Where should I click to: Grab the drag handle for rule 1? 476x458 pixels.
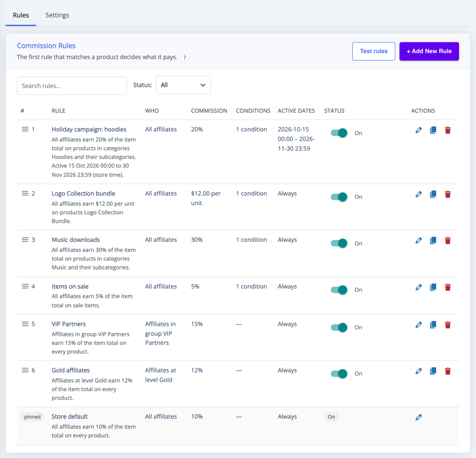click(25, 130)
